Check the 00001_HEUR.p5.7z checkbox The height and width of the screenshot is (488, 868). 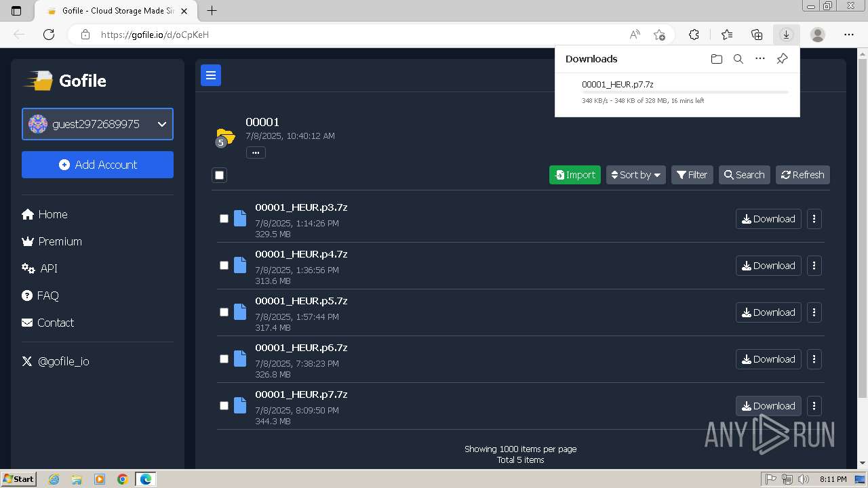(x=224, y=312)
